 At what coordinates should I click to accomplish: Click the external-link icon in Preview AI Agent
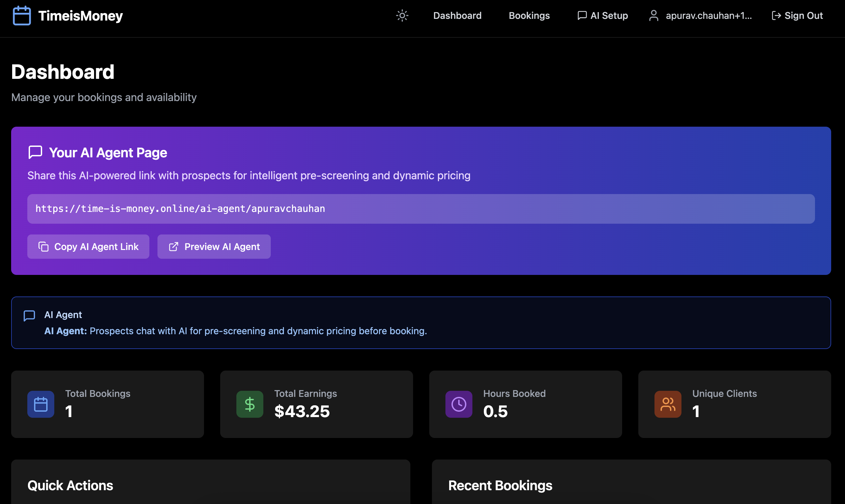[174, 247]
